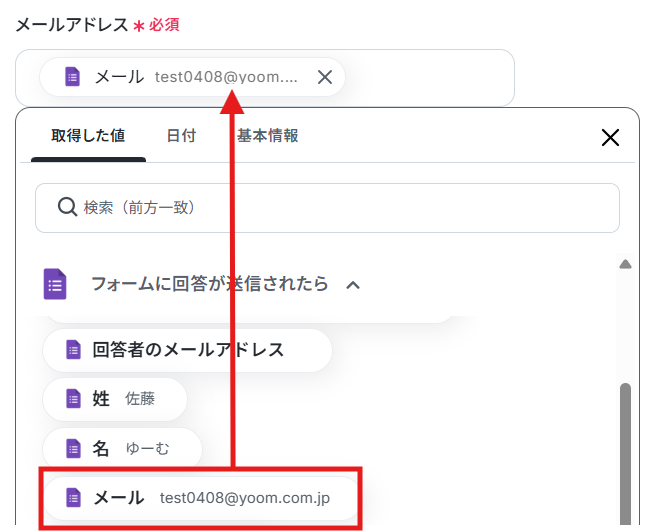This screenshot has width=662, height=531.
Task: Click the 佐藤 sample value text
Action: (140, 399)
